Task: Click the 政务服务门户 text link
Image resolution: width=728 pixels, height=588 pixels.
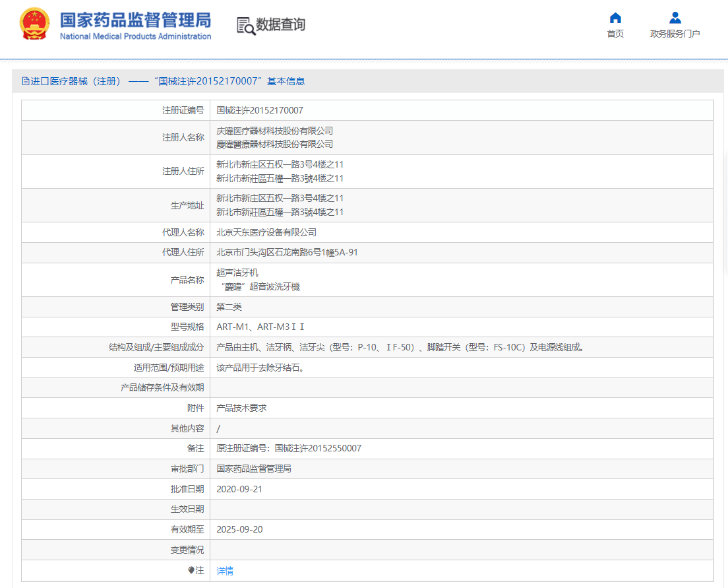Action: tap(675, 34)
